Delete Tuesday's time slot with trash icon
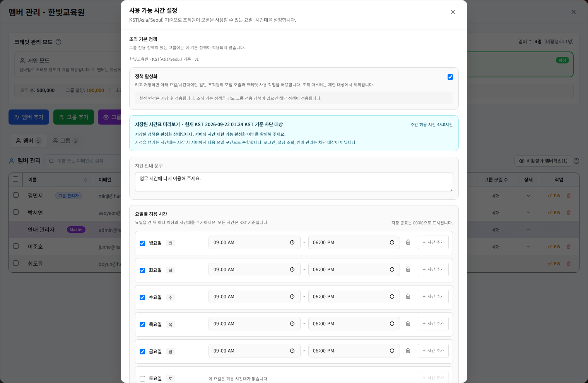Viewport: 588px width, 383px height. pyautogui.click(x=408, y=269)
